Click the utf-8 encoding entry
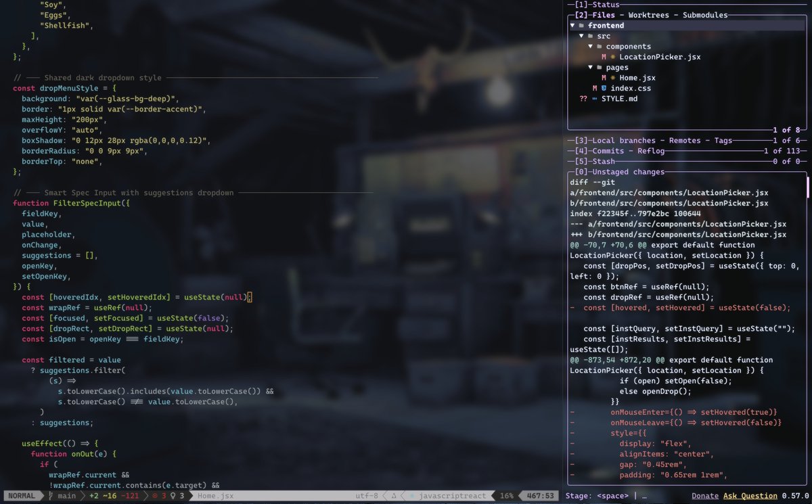 coord(366,496)
